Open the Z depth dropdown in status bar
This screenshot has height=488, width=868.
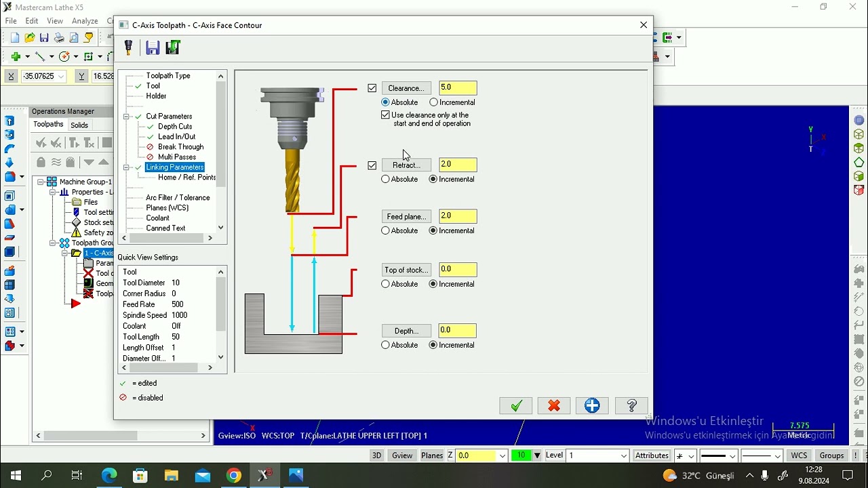[502, 455]
